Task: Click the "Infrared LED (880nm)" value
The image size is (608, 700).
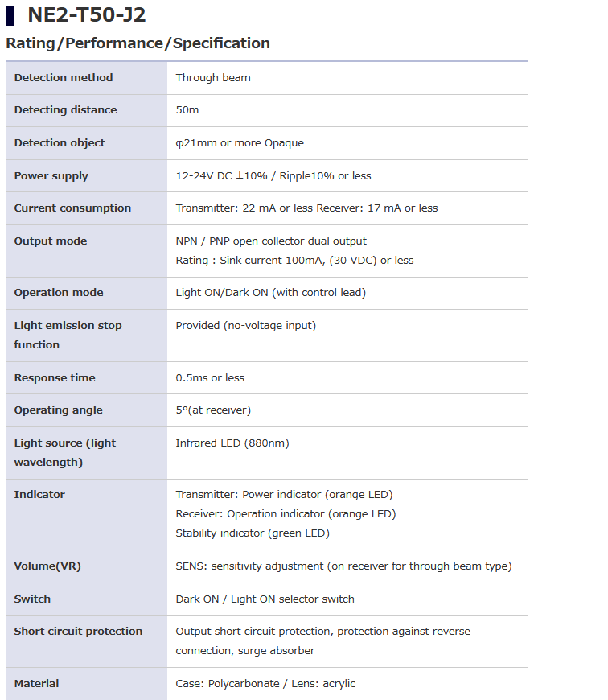Action: click(232, 443)
